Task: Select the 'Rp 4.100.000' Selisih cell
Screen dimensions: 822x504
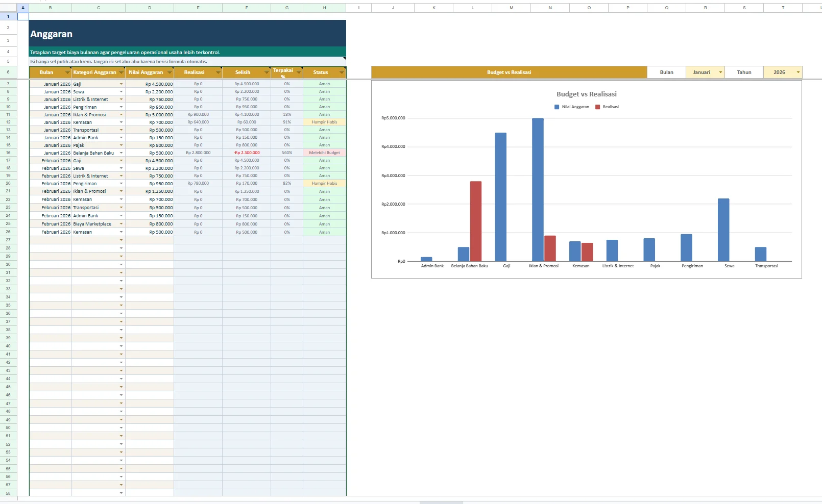Action: click(x=247, y=114)
